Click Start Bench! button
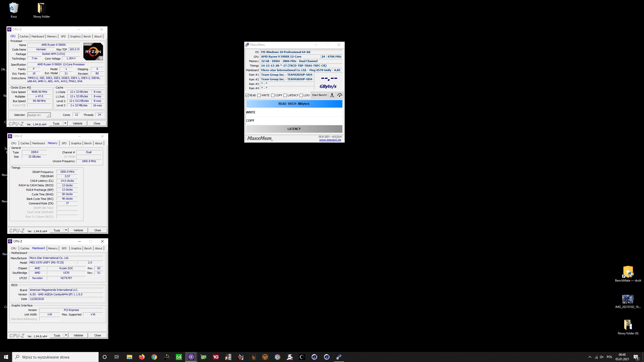 (x=319, y=95)
